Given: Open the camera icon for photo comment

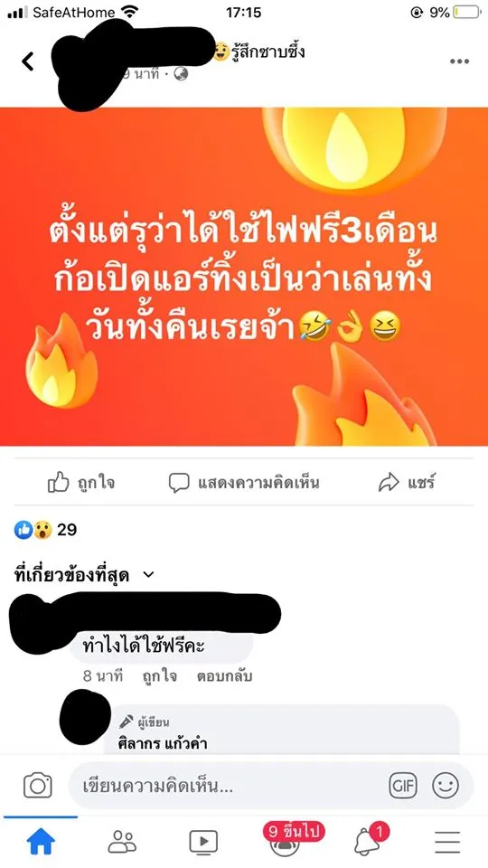Looking at the screenshot, I should (x=38, y=786).
